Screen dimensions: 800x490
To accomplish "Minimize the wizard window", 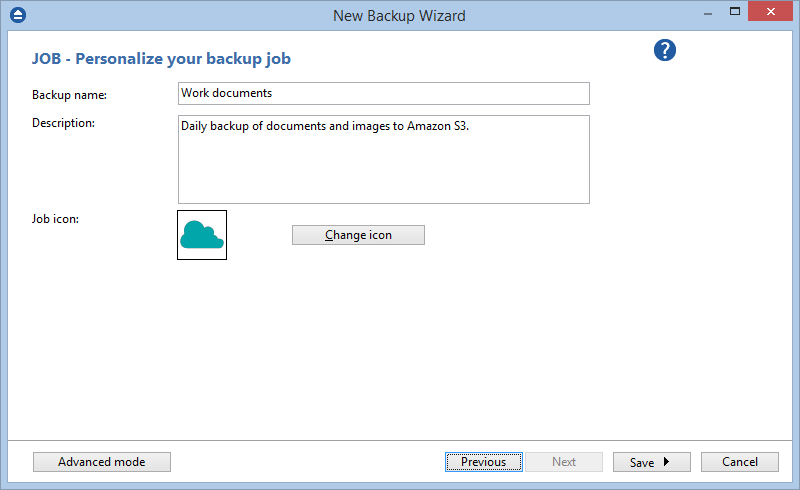I will pos(708,13).
